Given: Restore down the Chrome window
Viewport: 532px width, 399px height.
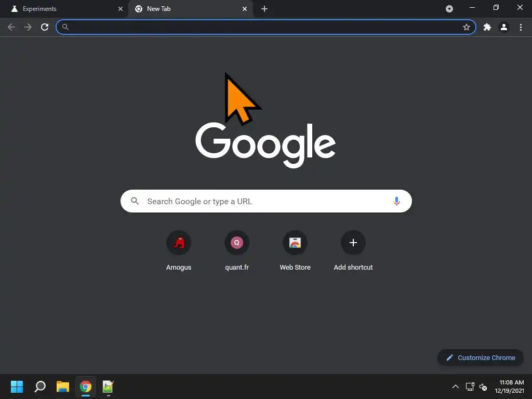Looking at the screenshot, I should (x=496, y=7).
